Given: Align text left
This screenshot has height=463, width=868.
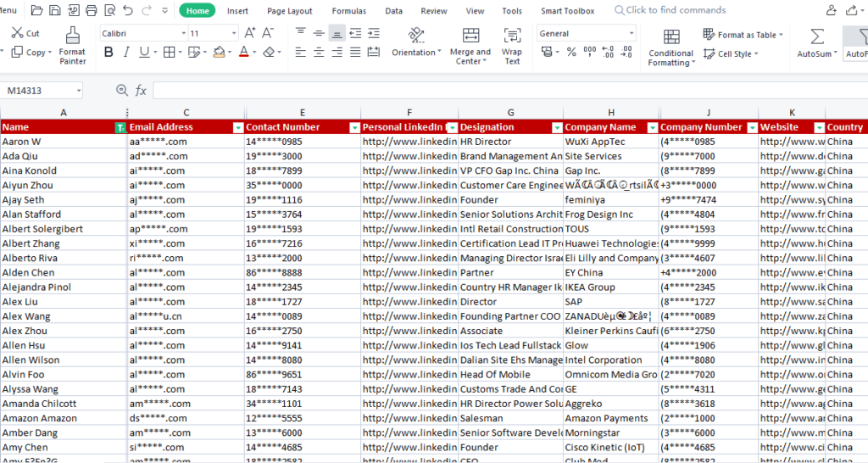Looking at the screenshot, I should (301, 52).
